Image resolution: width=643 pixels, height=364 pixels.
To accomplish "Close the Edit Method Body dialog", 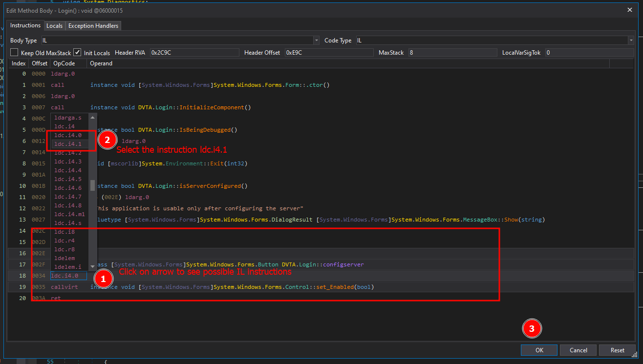I will point(629,10).
